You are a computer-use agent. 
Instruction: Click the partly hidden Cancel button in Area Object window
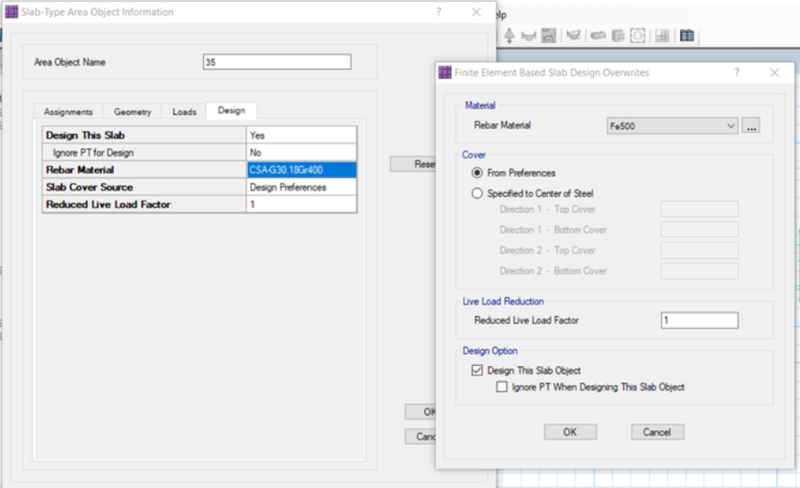420,436
